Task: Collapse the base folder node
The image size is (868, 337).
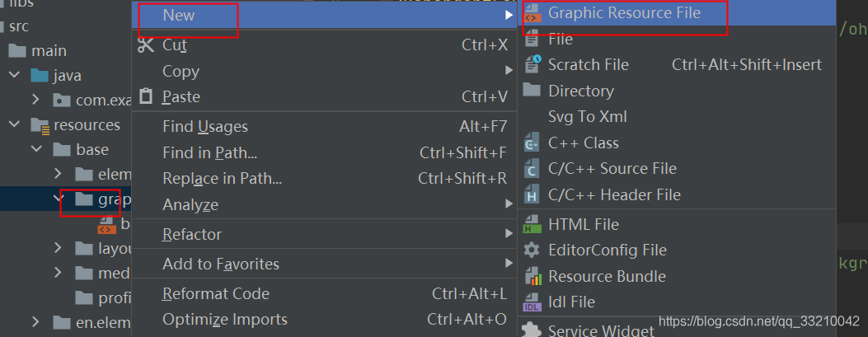Action: 36,149
